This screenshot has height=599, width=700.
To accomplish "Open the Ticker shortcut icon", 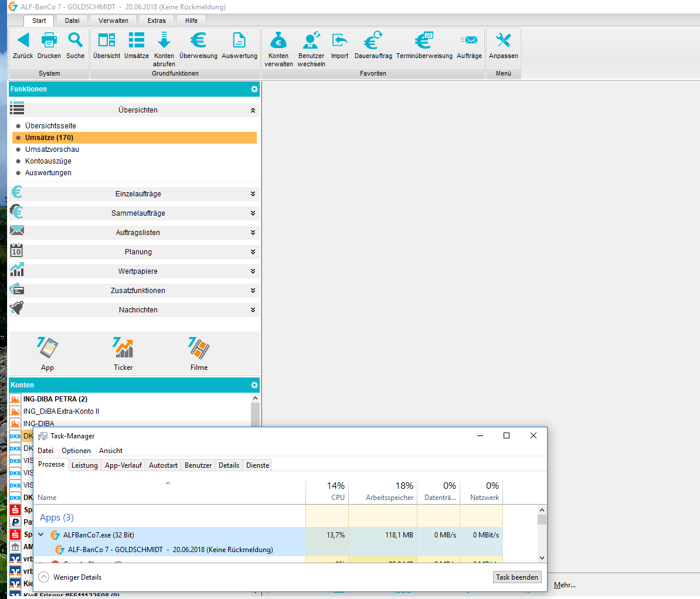I will (x=123, y=348).
